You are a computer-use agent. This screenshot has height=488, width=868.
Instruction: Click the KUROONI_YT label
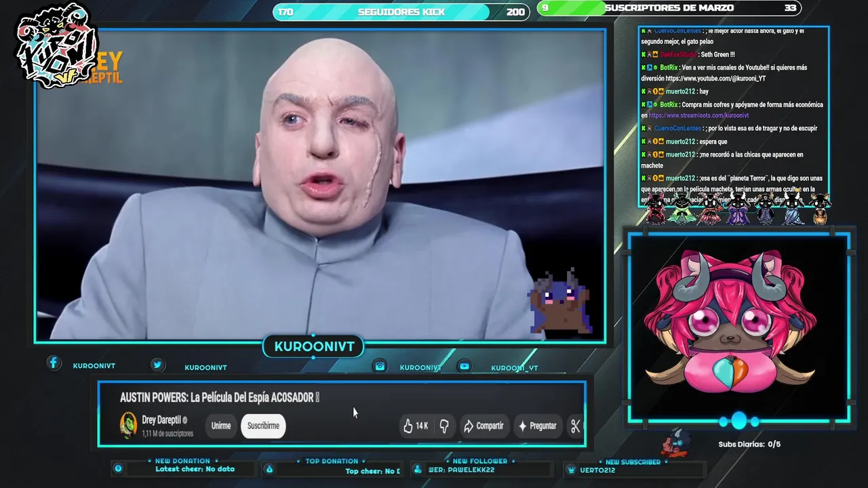tap(515, 368)
